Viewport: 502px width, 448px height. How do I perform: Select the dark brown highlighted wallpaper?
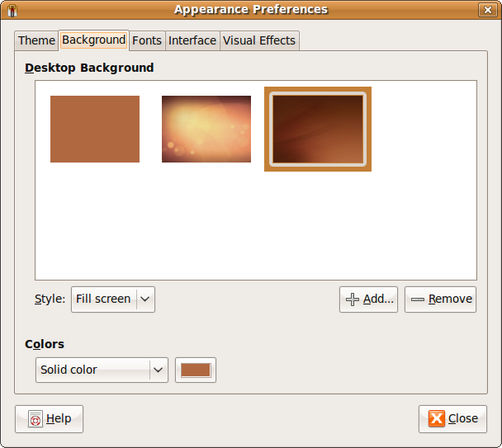(x=318, y=129)
